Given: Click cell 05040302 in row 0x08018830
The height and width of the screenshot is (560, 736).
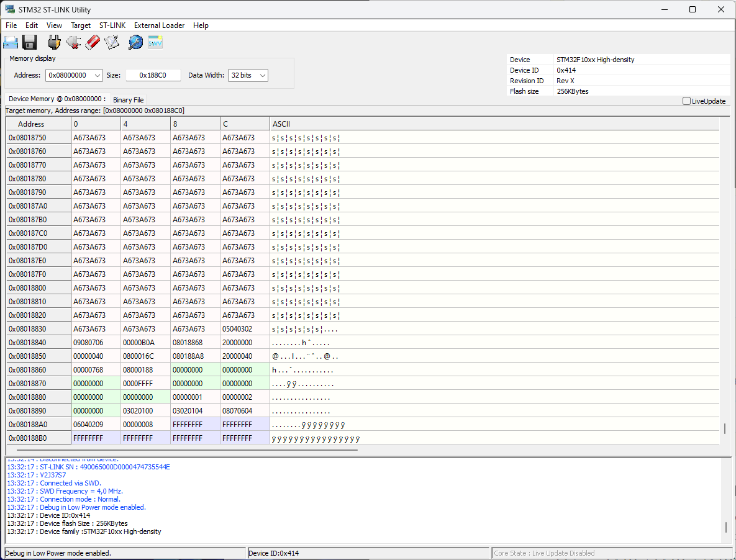Looking at the screenshot, I should click(x=245, y=329).
